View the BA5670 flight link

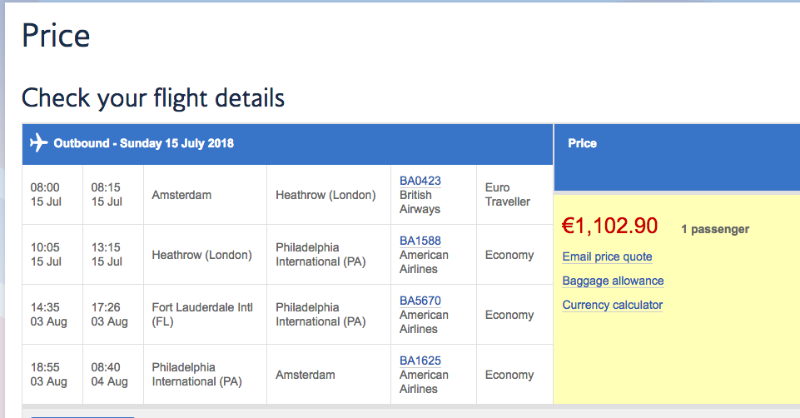click(420, 301)
